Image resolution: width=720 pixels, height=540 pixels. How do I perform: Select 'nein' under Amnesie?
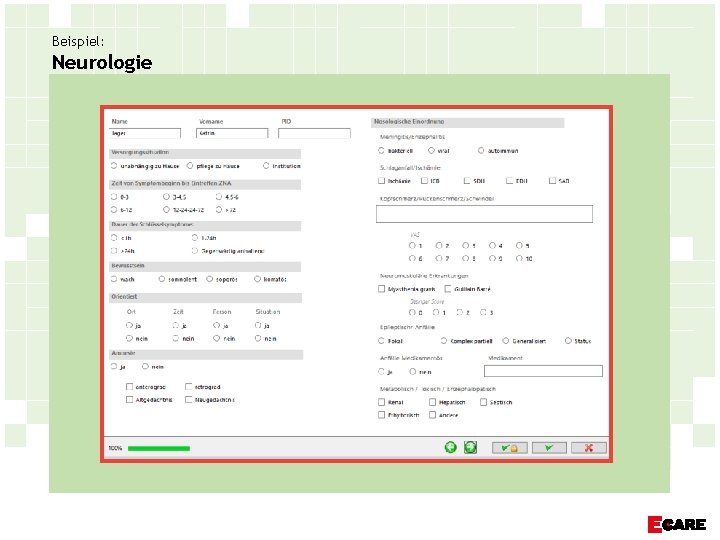pyautogui.click(x=145, y=366)
